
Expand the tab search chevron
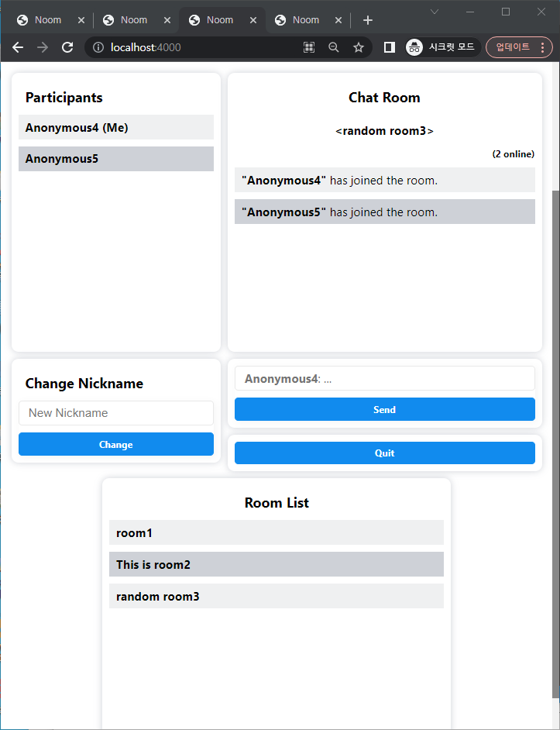tap(435, 12)
